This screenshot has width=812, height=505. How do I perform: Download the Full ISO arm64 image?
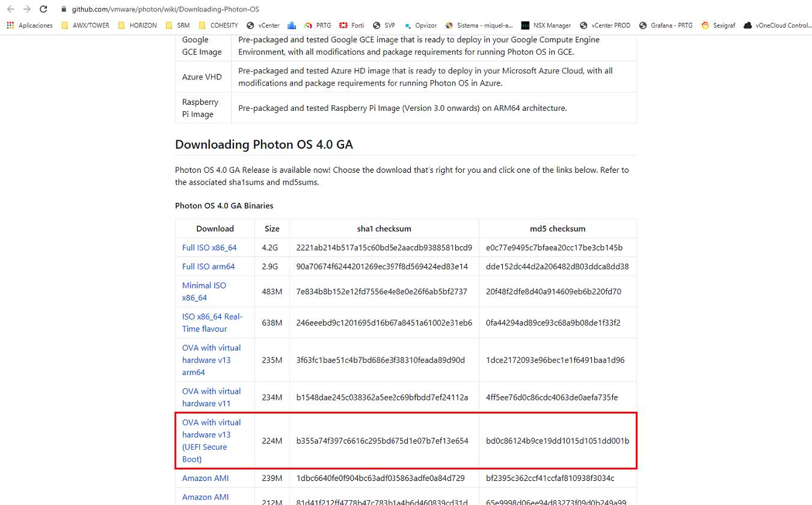(x=209, y=266)
